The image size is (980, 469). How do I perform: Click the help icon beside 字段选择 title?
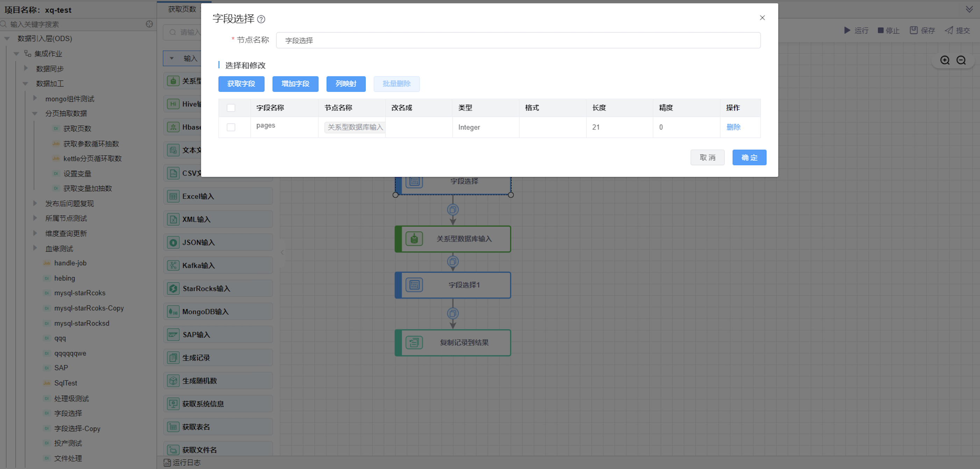point(261,19)
